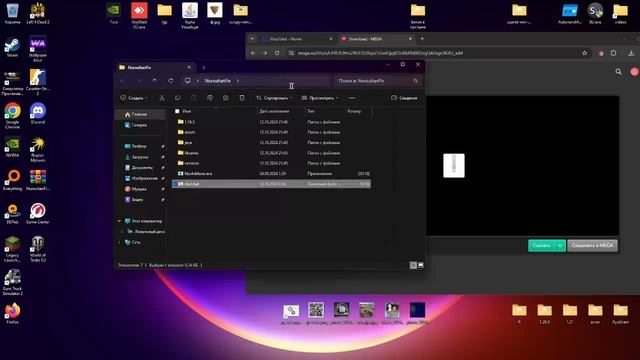Open the Sort dropdown in Explorer toolbar

pyautogui.click(x=274, y=98)
